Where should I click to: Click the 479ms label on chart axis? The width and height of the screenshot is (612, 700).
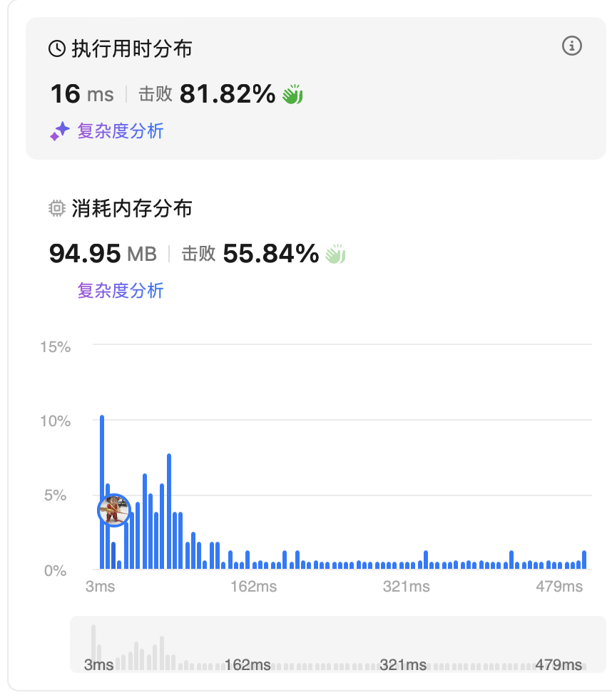[559, 586]
